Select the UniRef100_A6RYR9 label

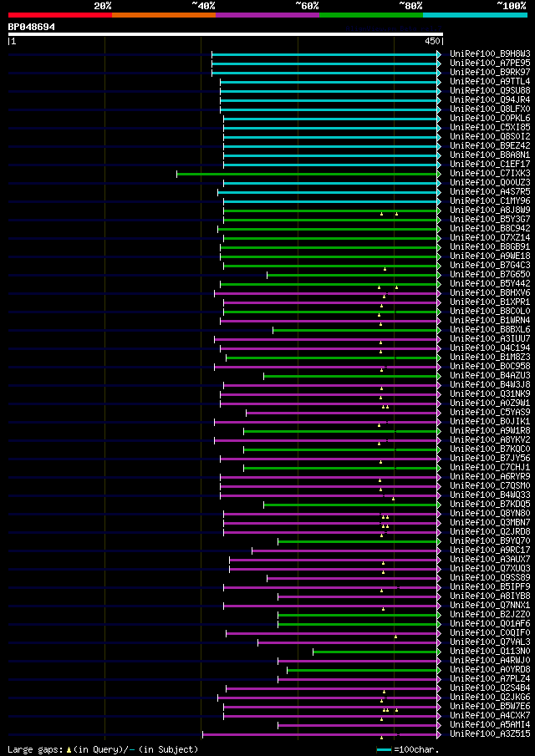[x=490, y=477]
